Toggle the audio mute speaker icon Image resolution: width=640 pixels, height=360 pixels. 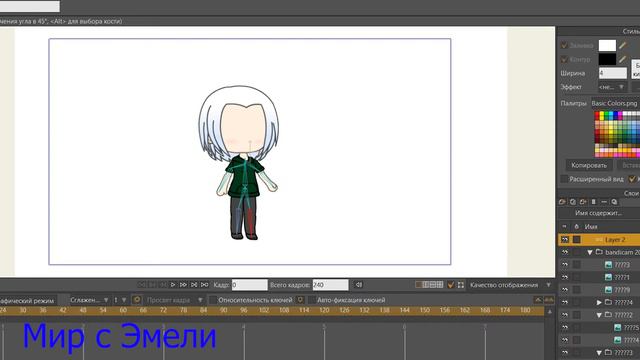click(x=358, y=285)
